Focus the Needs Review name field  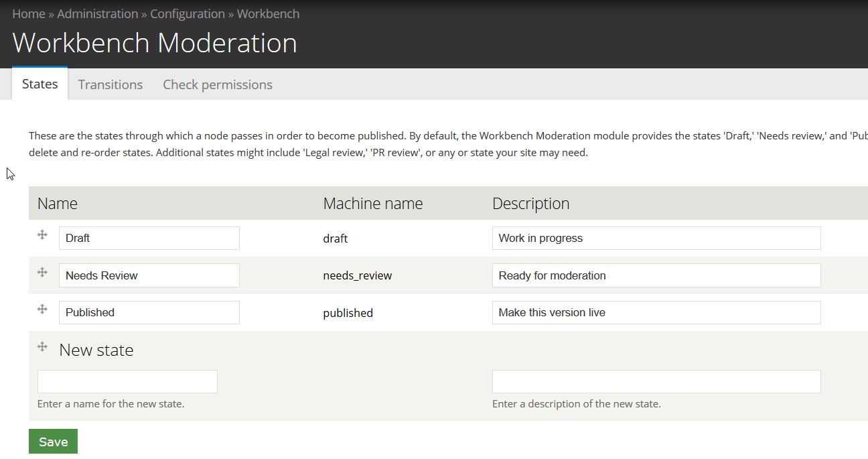click(149, 275)
